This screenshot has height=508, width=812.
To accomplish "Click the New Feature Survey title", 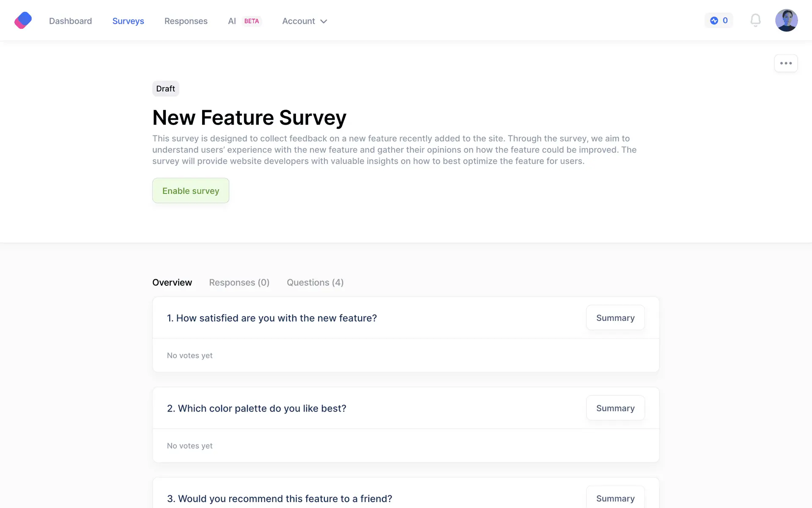I will pos(249,118).
